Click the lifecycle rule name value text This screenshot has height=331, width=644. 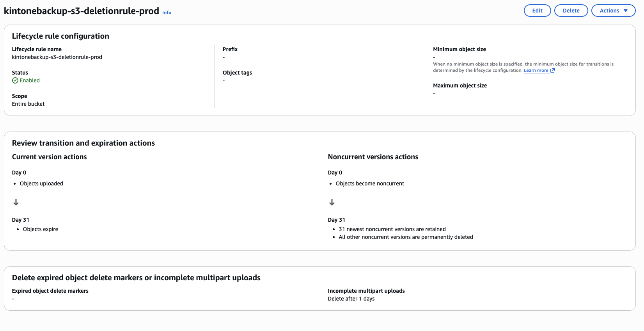click(57, 57)
